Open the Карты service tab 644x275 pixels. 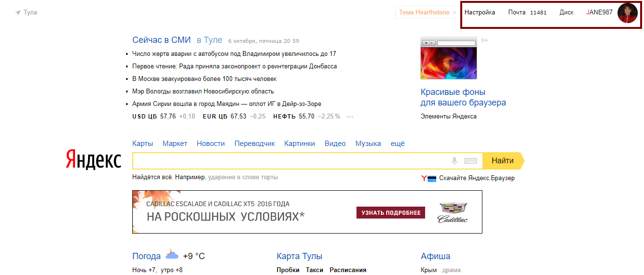pyautogui.click(x=142, y=144)
